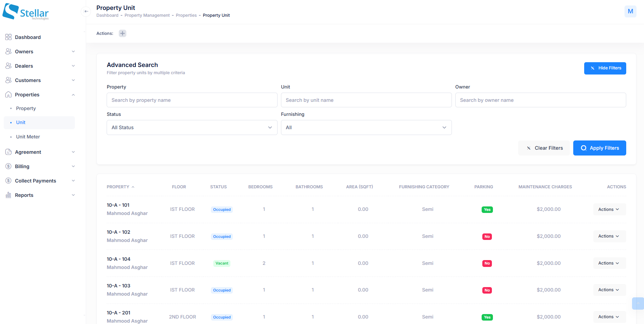Click the Billing dollar icon in sidebar
Screen dimensions: 644x324
click(9, 166)
